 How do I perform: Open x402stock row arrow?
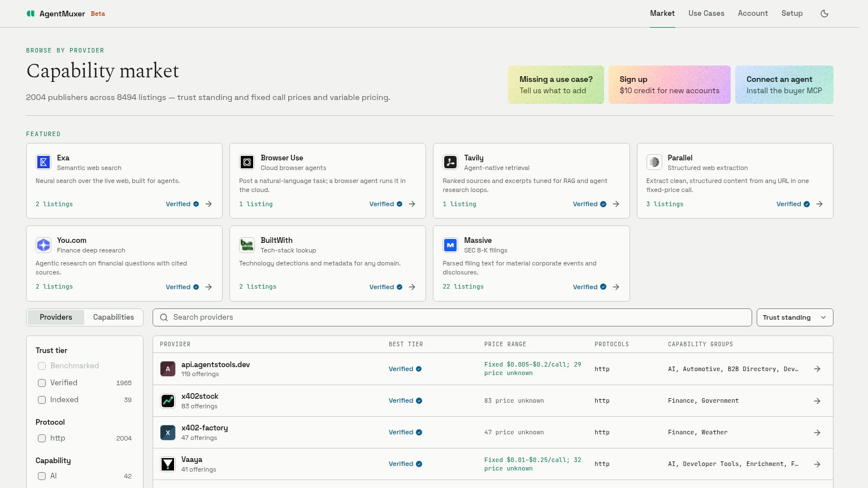tap(817, 400)
